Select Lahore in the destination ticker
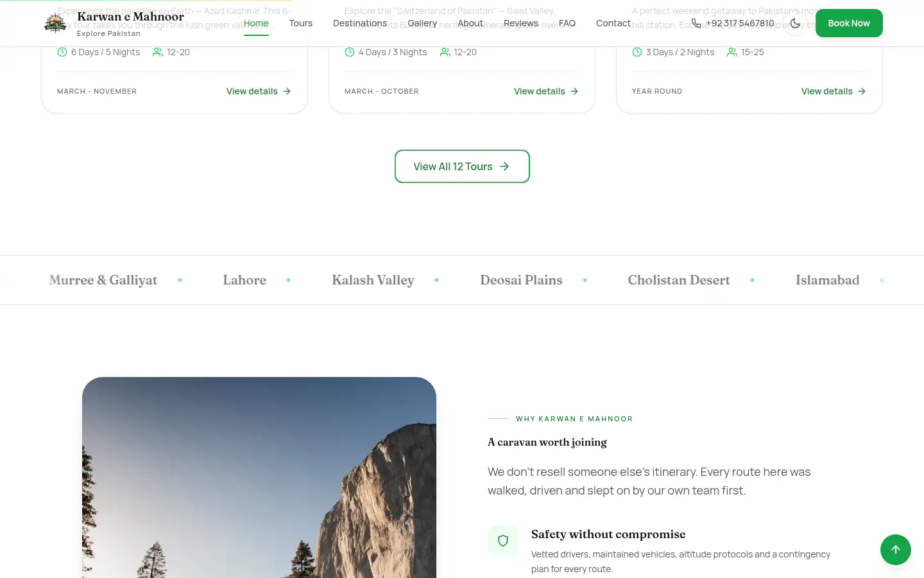The width and height of the screenshot is (924, 578). [244, 280]
